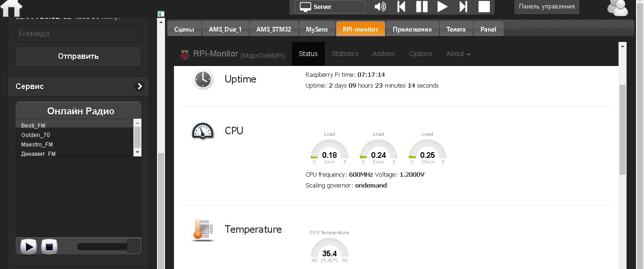Screen dimensions: 644x269
Task: Stop playback in the top bar
Action: [484, 7]
